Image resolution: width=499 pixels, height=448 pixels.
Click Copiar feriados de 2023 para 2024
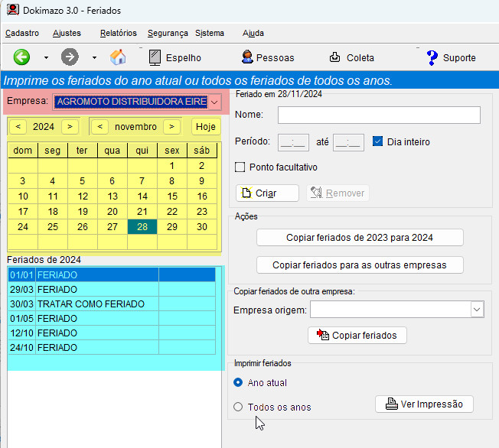360,238
